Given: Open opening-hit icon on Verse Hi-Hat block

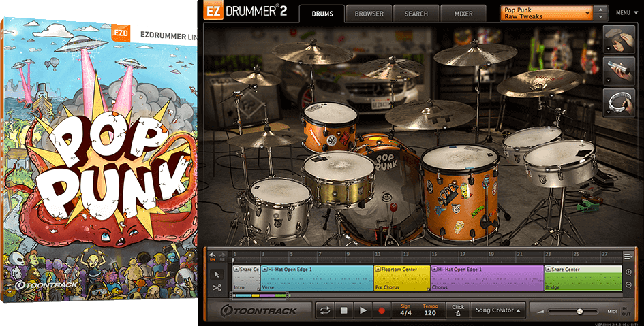Looking at the screenshot, I should (x=264, y=270).
